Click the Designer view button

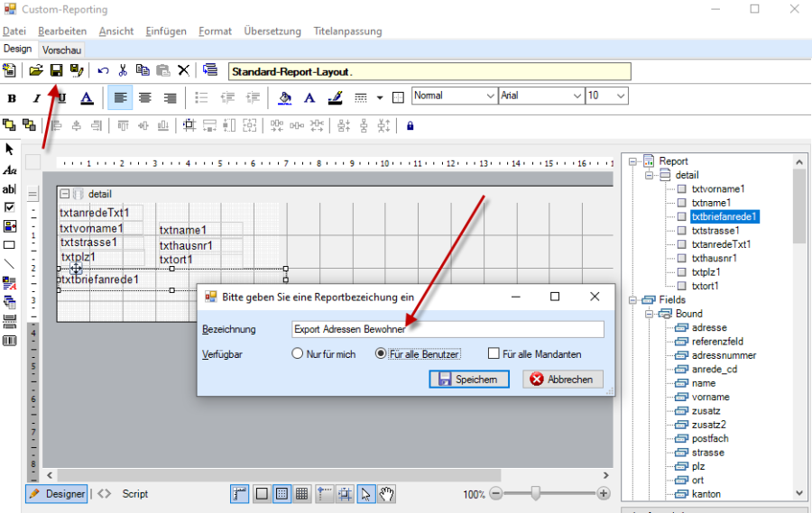pyautogui.click(x=57, y=494)
